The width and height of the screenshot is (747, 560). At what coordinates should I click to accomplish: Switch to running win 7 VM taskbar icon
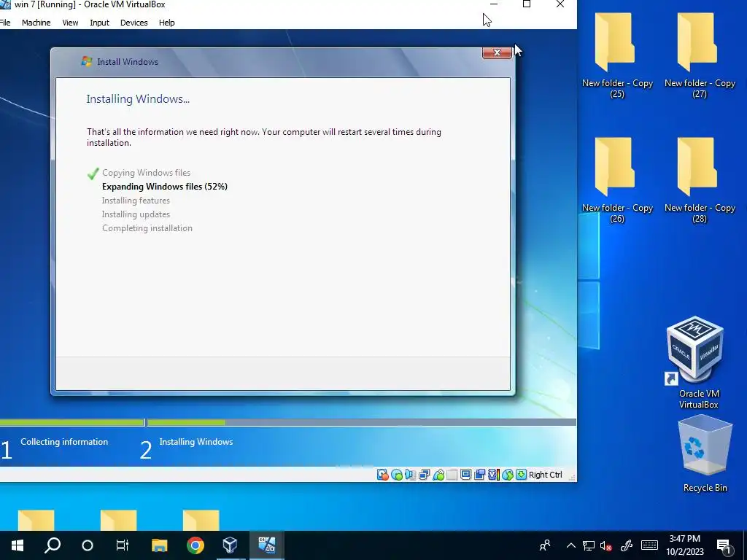point(267,545)
